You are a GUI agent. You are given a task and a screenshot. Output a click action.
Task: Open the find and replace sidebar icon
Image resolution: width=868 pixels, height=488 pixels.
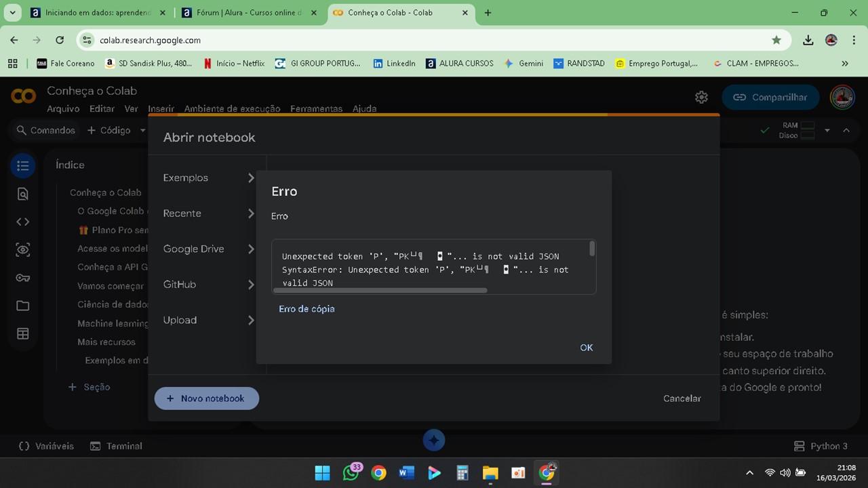coord(22,195)
